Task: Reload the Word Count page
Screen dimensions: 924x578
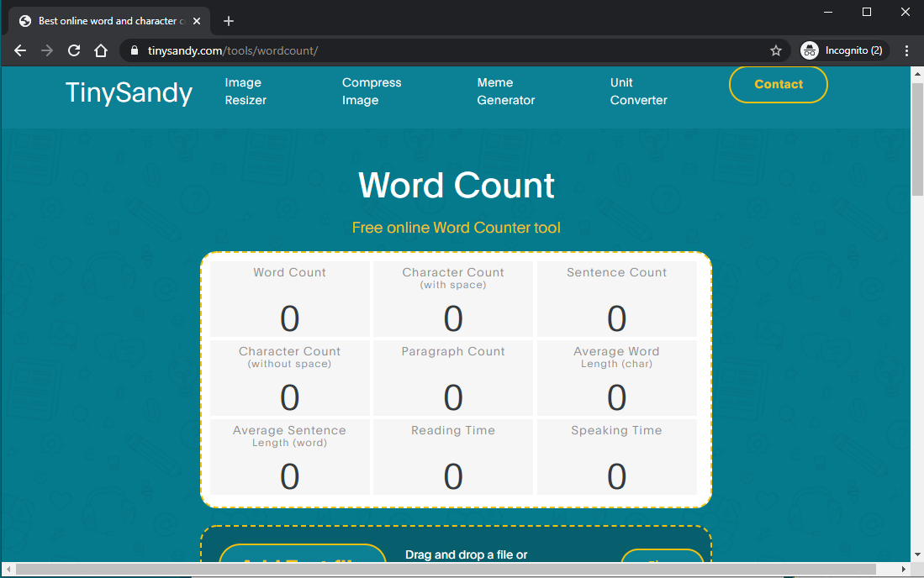Action: pos(73,50)
